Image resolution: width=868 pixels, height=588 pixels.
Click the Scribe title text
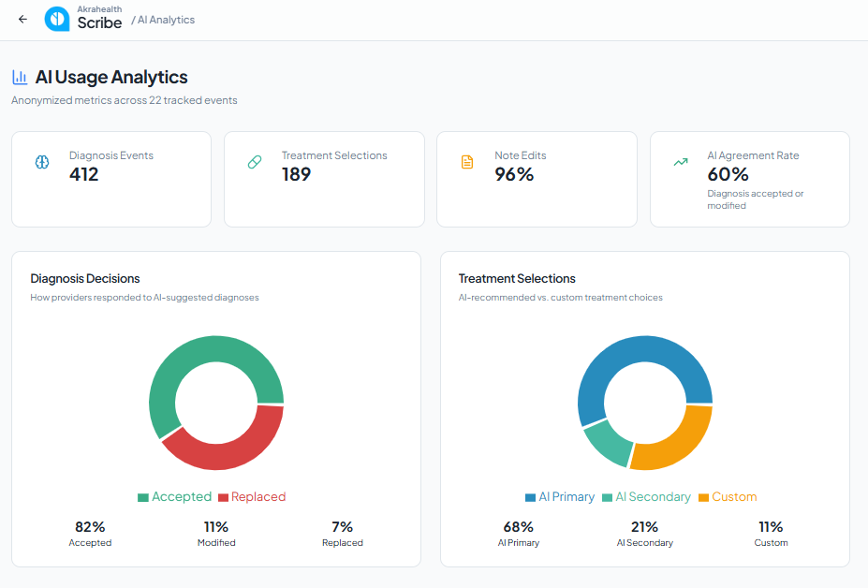(x=99, y=22)
